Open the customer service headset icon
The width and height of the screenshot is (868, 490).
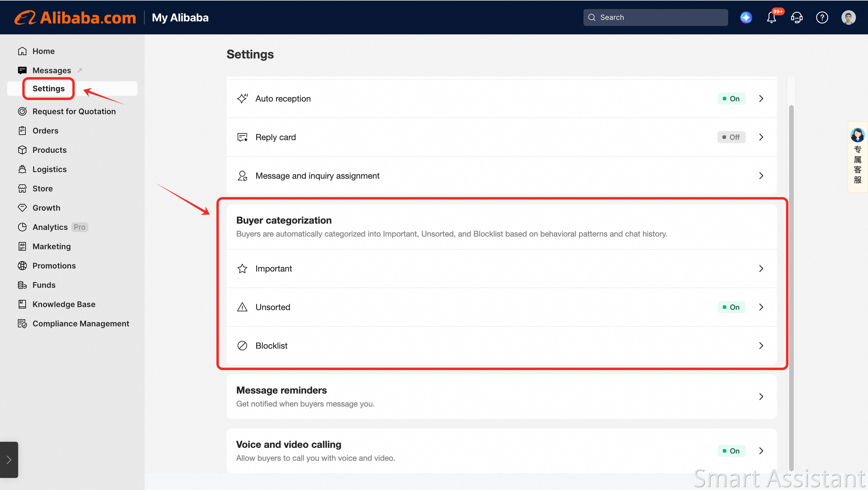[x=797, y=17]
